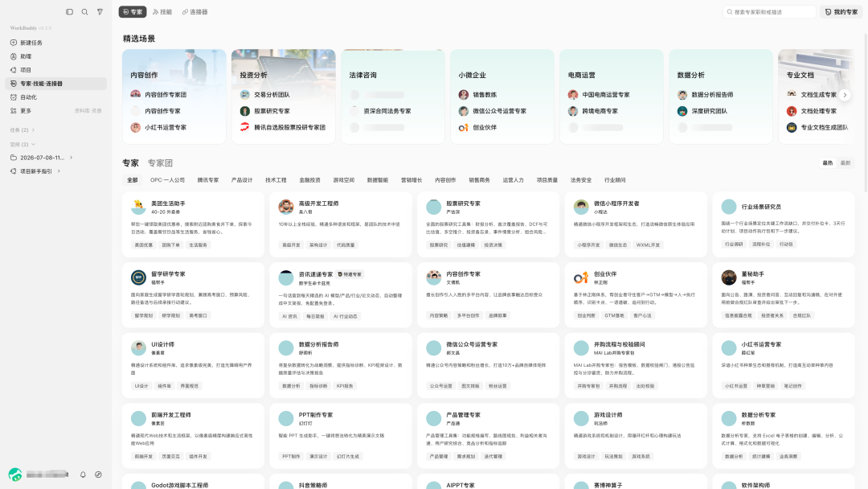
Task: Open 中国电商运营专家 in the 电商运营 scene
Action: coord(606,95)
